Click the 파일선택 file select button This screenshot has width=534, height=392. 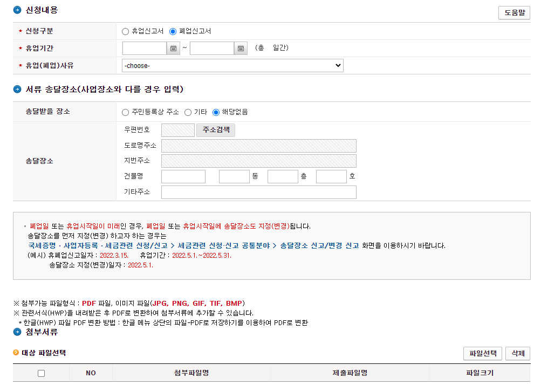click(483, 353)
